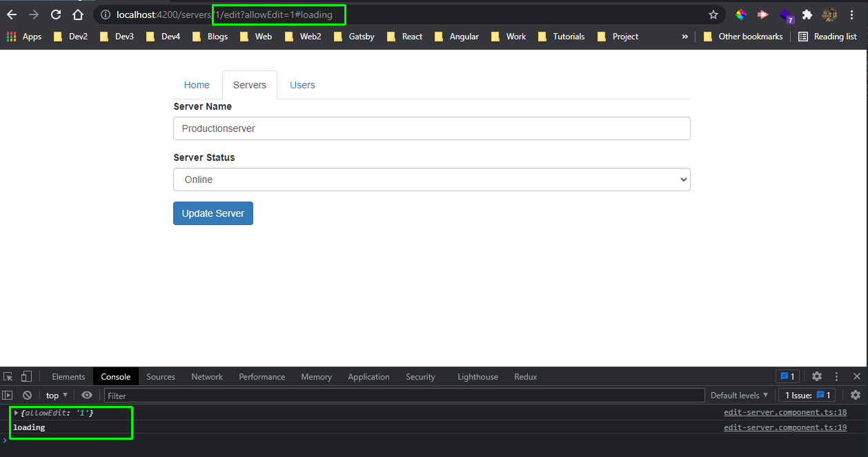Toggle the device toolbar in DevTools

(x=26, y=376)
